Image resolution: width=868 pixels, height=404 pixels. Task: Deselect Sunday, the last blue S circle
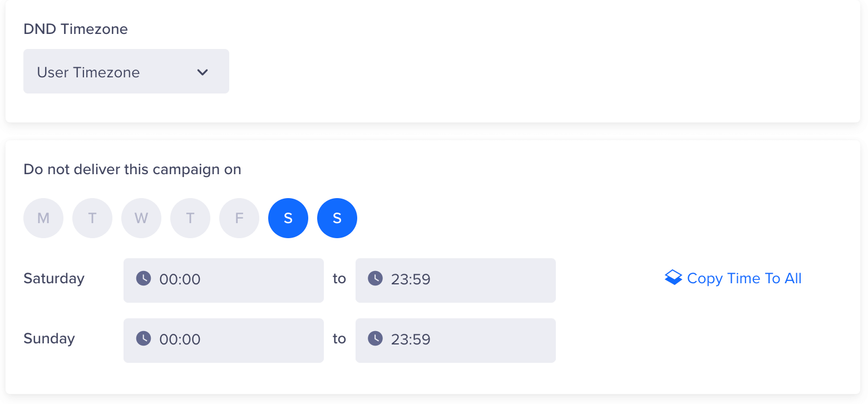click(x=337, y=218)
